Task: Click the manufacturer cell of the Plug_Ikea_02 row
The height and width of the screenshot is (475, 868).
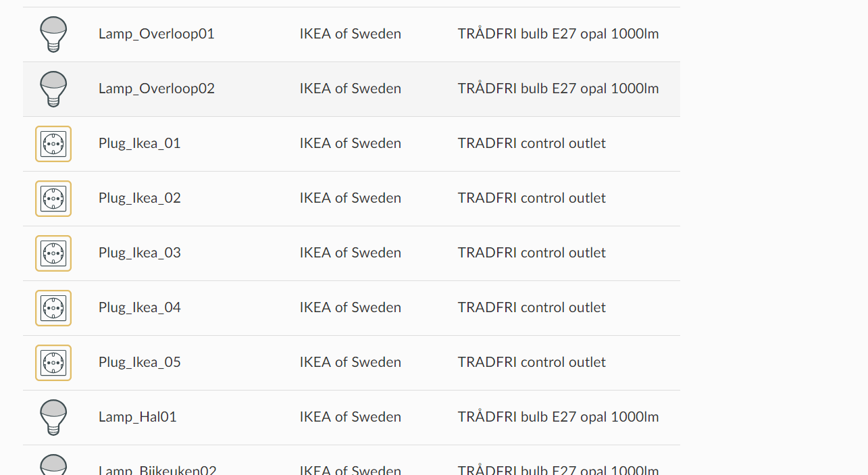Action: point(351,198)
